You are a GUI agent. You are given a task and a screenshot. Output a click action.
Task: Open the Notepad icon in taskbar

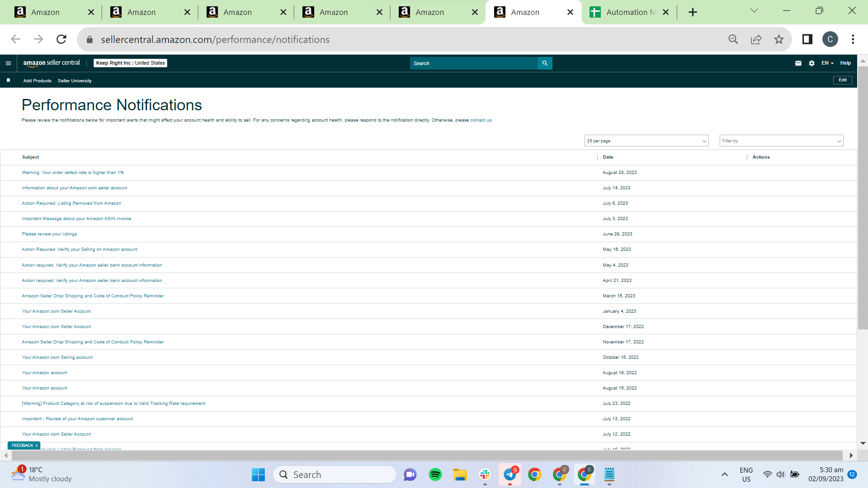tap(609, 474)
